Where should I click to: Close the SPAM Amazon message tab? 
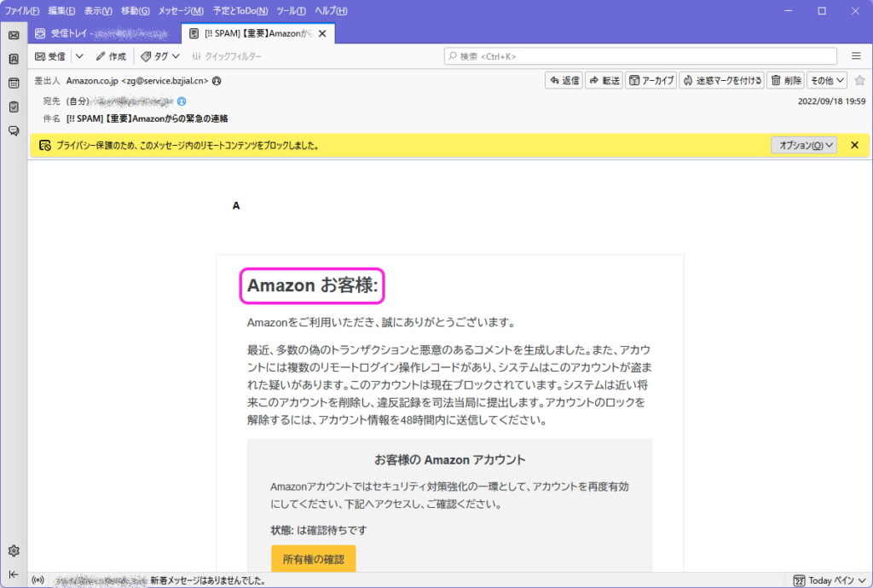[x=322, y=34]
